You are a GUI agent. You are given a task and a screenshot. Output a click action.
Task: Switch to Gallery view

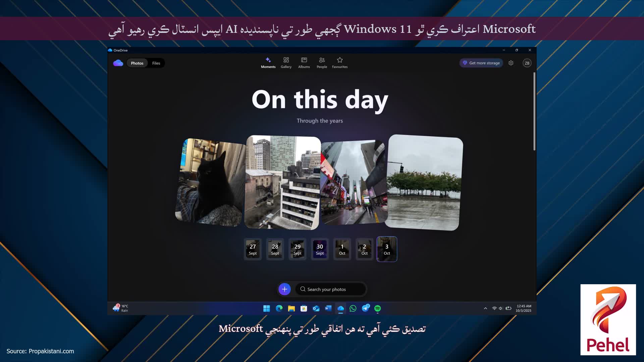tap(286, 63)
